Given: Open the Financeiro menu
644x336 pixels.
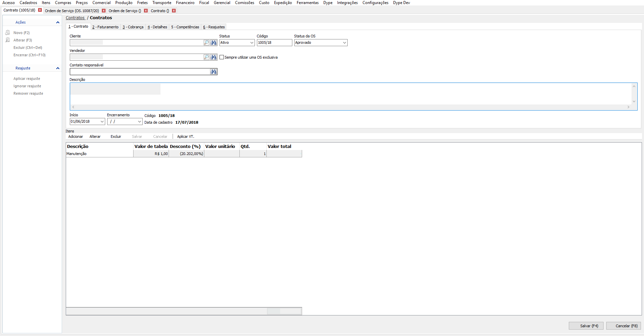Looking at the screenshot, I should [x=185, y=3].
